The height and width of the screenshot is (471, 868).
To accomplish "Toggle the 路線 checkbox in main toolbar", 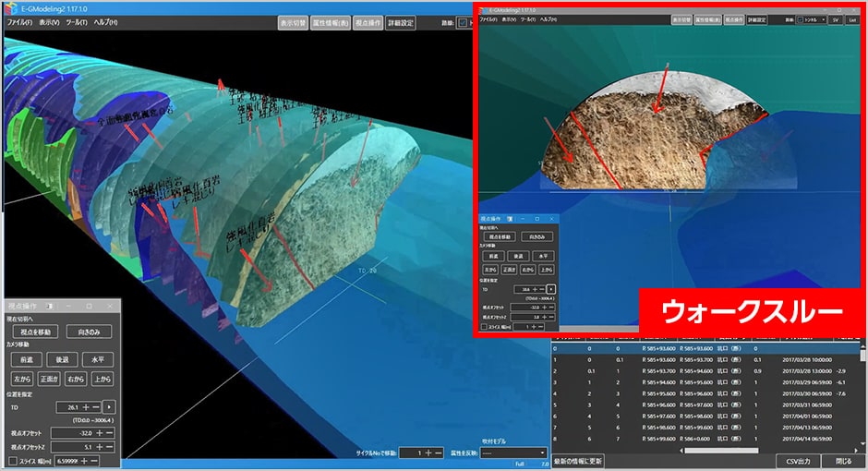I will 462,23.
